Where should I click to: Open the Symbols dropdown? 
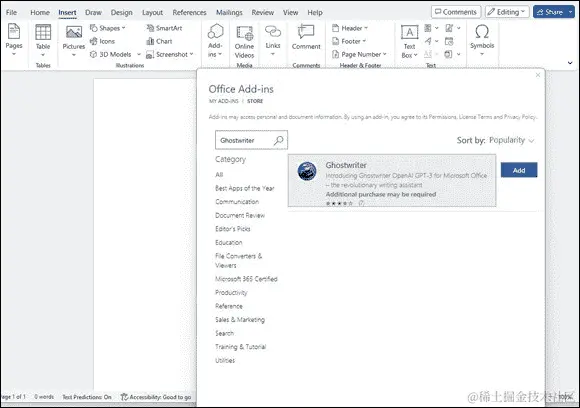click(482, 40)
